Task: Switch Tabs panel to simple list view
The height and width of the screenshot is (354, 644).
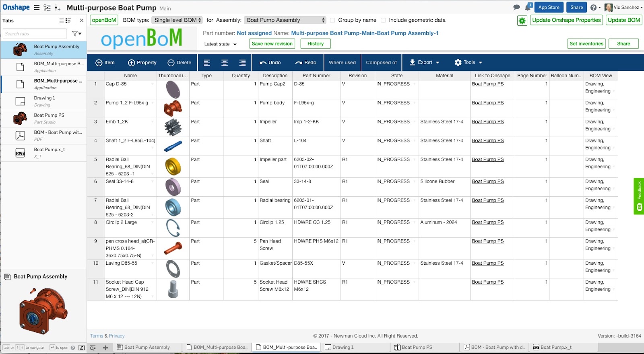Action: [x=61, y=21]
